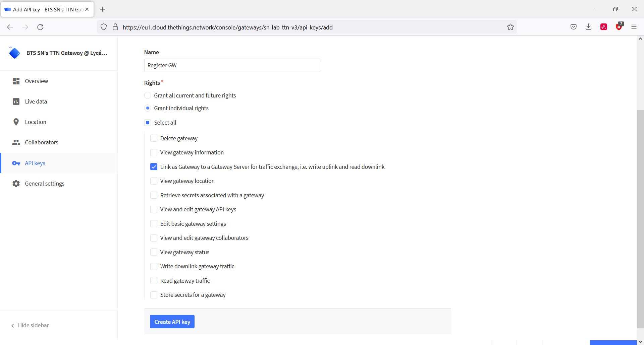Check View gateway information right

coord(154,152)
